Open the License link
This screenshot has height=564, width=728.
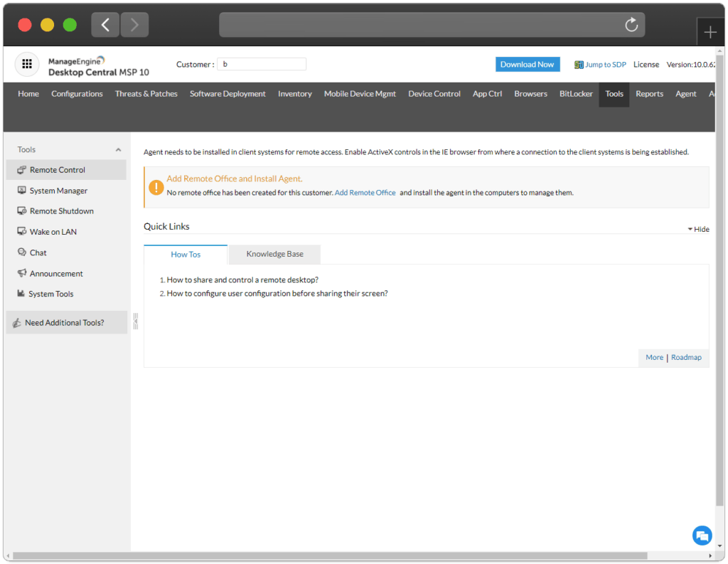[x=646, y=65]
